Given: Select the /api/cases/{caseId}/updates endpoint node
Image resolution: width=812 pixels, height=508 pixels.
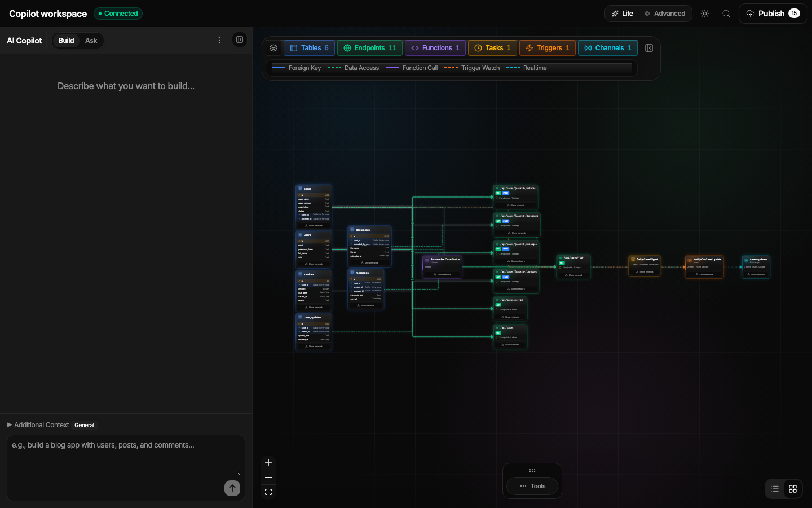Looking at the screenshot, I should [515, 196].
